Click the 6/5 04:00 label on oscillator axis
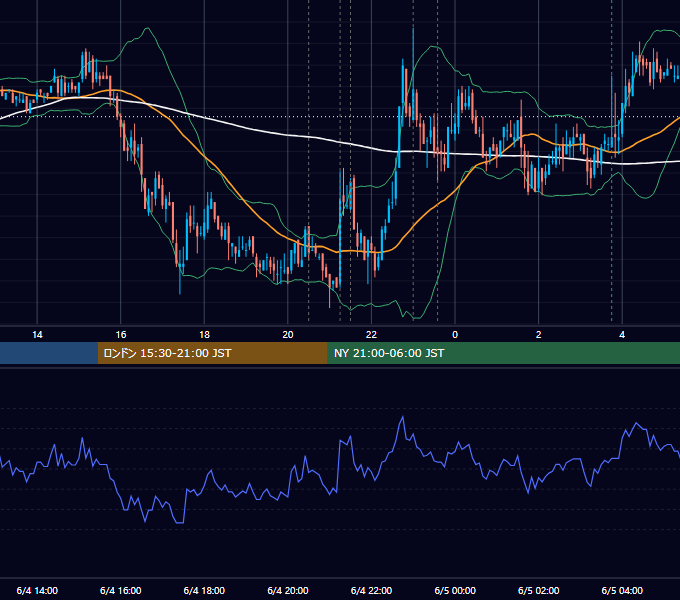The height and width of the screenshot is (600, 680). pyautogui.click(x=622, y=590)
